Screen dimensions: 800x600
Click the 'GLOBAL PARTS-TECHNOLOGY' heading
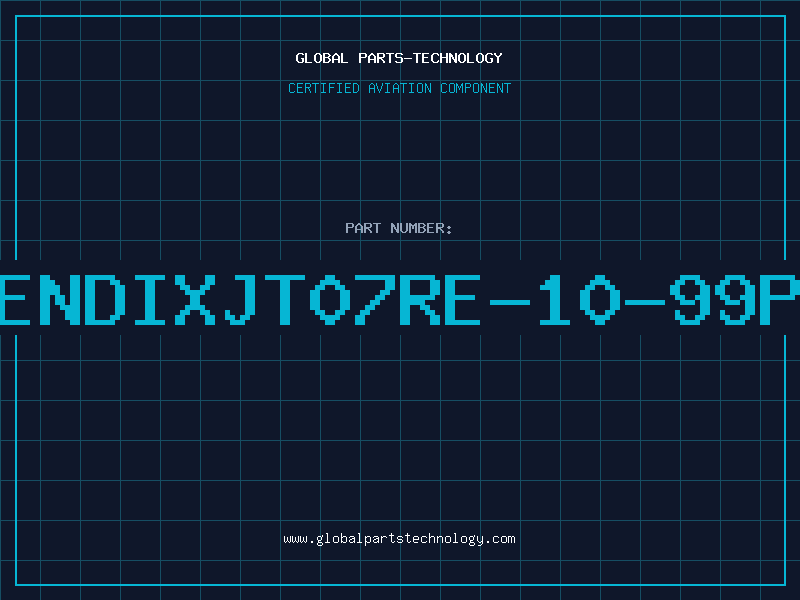[399, 58]
